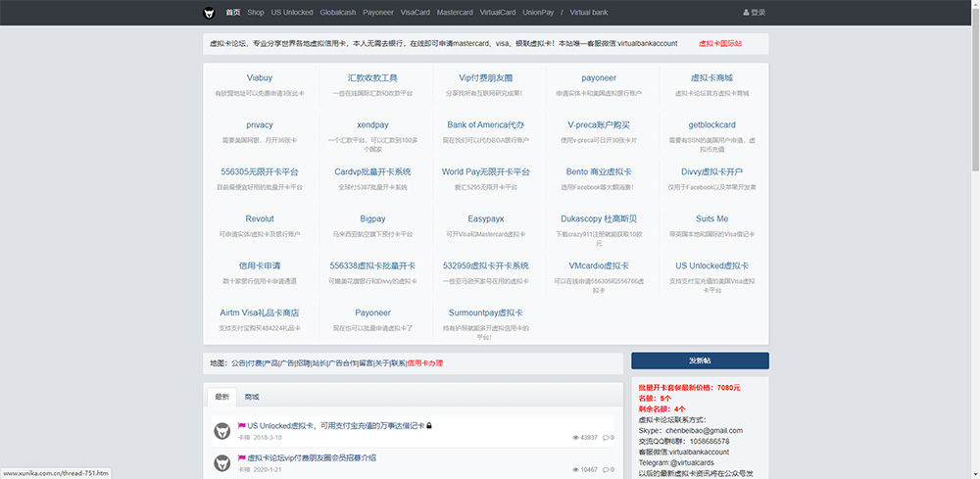Click the scrollbar up arrow

(x=975, y=4)
